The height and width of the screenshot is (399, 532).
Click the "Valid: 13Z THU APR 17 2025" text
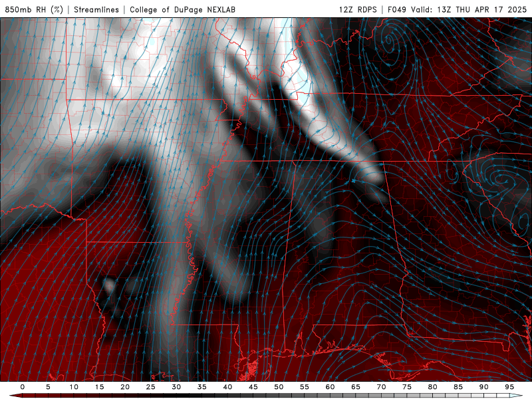click(469, 9)
